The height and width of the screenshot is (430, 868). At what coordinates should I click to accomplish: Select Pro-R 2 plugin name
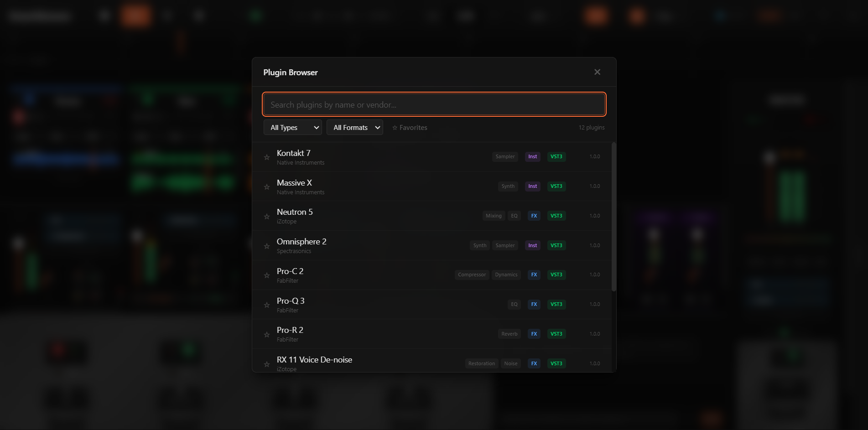click(290, 330)
